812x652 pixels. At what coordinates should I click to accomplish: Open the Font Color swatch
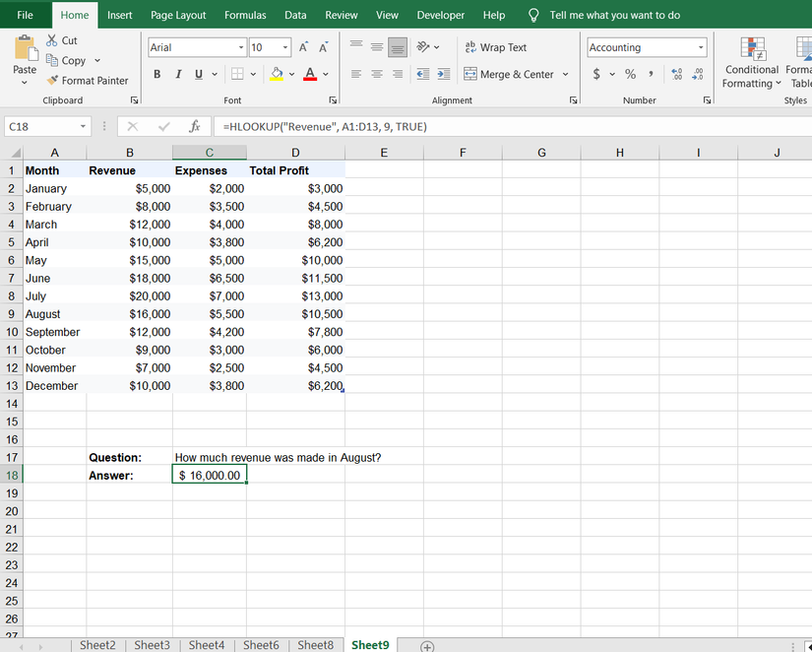309,74
